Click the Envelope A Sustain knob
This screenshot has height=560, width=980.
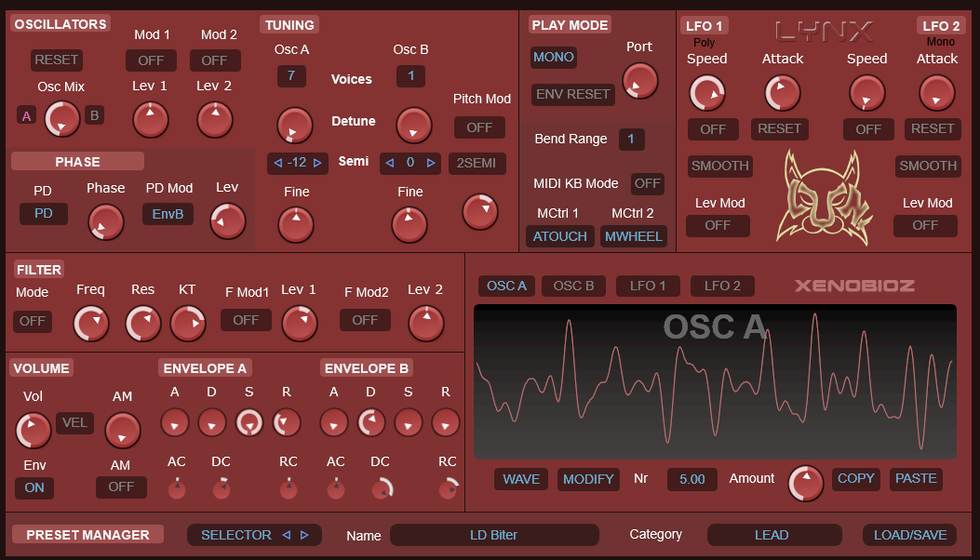(x=249, y=423)
